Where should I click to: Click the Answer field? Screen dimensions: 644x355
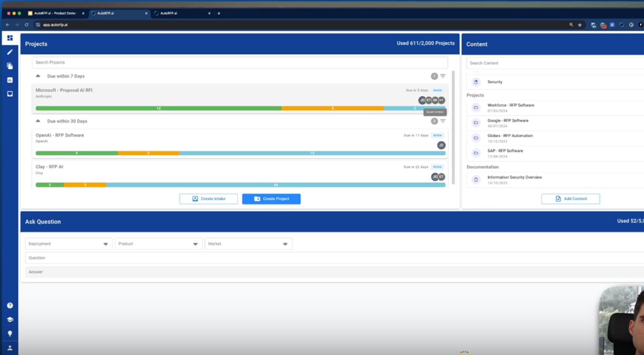pos(335,272)
